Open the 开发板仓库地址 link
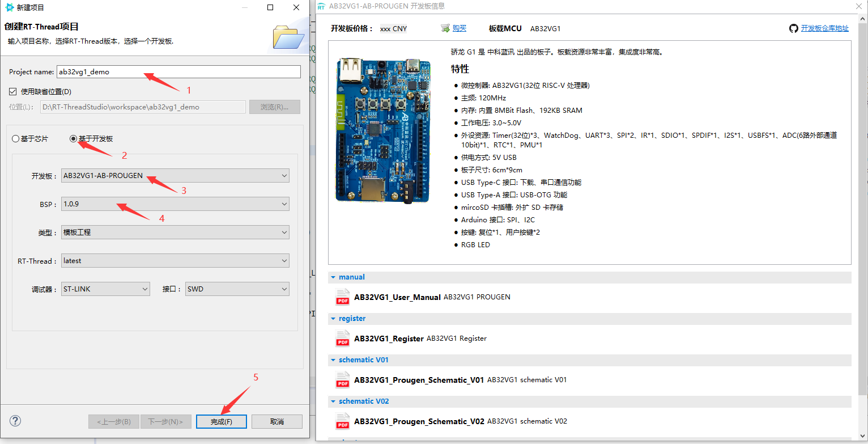 point(825,28)
